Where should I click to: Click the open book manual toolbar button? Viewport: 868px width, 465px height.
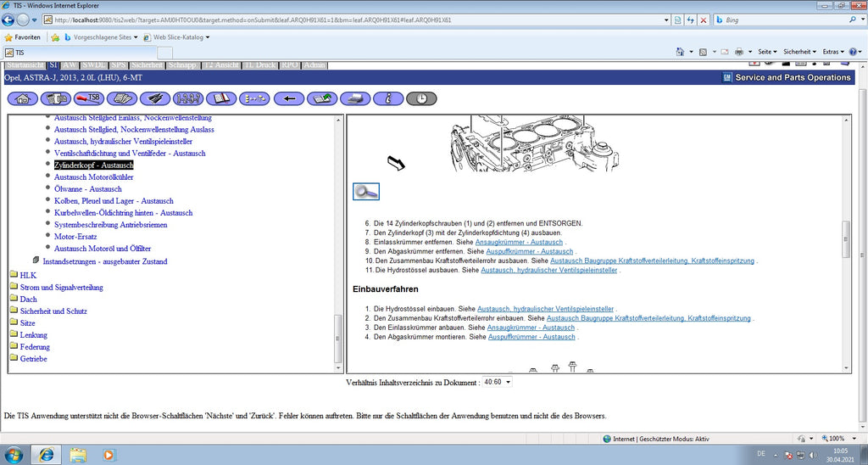[221, 98]
